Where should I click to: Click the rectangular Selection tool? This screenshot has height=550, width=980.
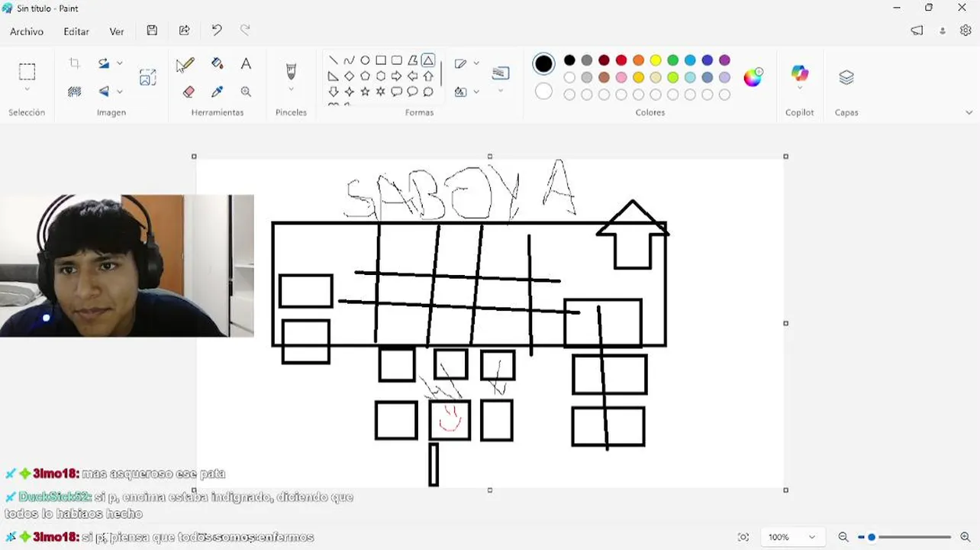27,72
